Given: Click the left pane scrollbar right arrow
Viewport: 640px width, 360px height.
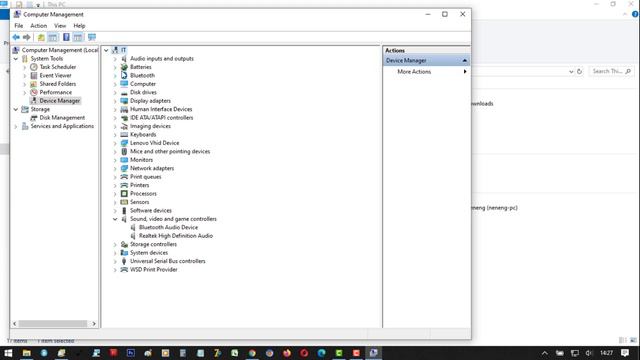Looking at the screenshot, I should [x=94, y=324].
